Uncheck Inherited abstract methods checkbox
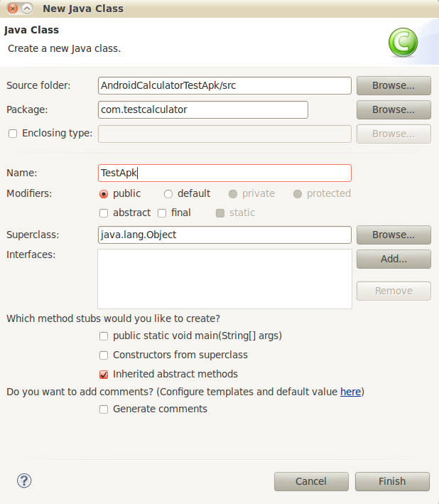This screenshot has height=504, width=439. (x=104, y=374)
